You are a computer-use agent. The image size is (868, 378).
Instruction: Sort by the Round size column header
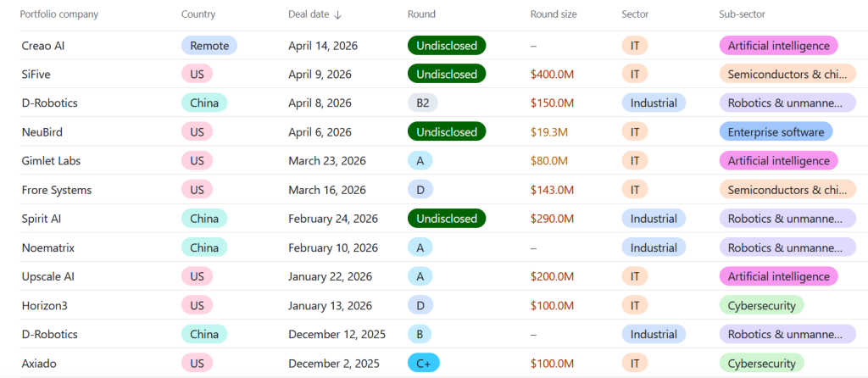[554, 14]
